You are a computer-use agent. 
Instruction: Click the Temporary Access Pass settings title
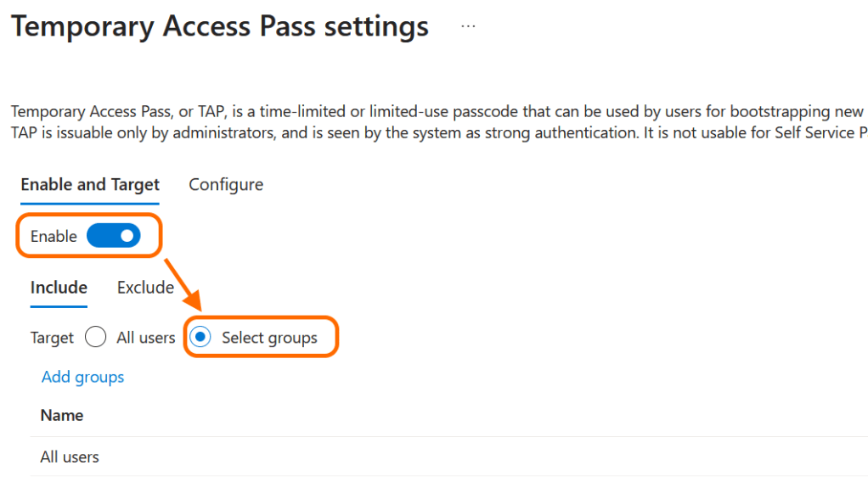(x=220, y=26)
